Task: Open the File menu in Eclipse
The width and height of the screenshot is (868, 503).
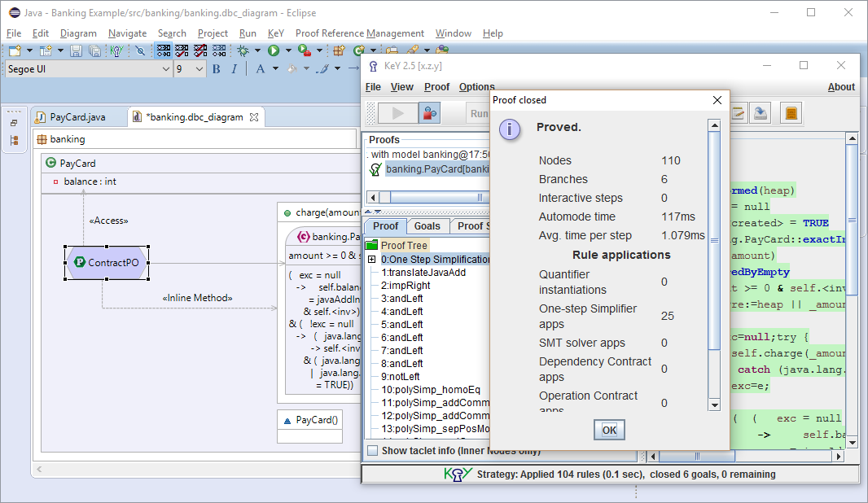Action: click(14, 33)
